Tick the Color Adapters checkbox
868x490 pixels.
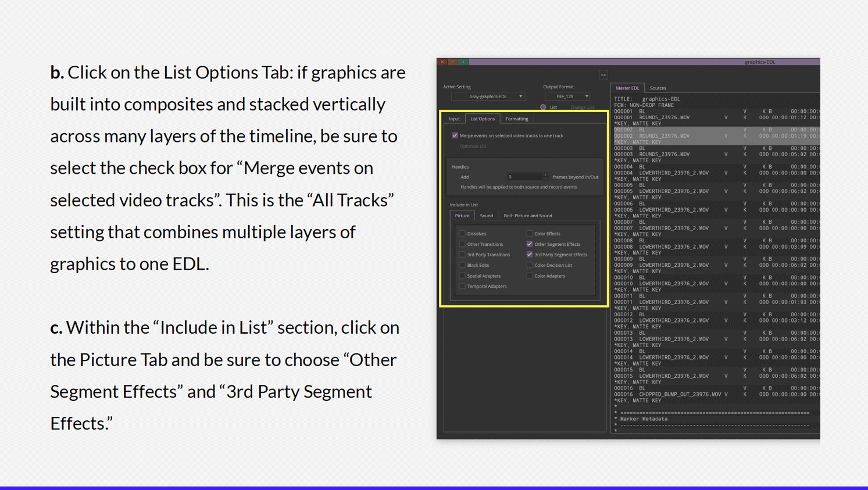[x=529, y=276]
